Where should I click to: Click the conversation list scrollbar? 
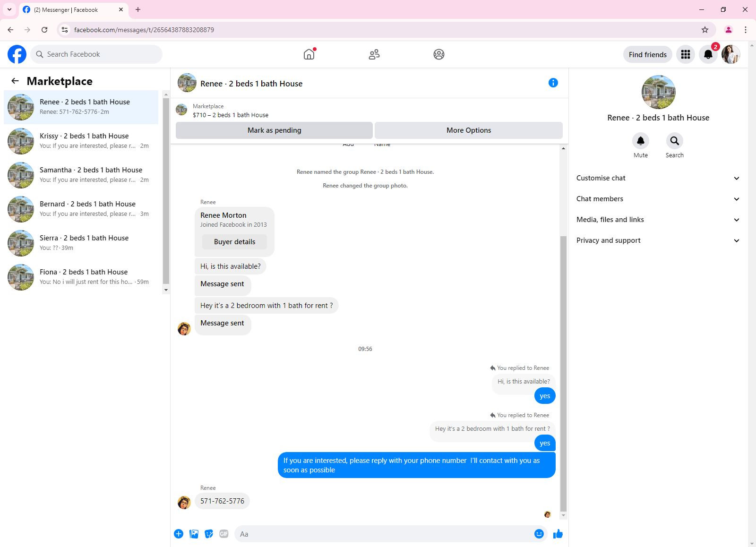pos(166,191)
